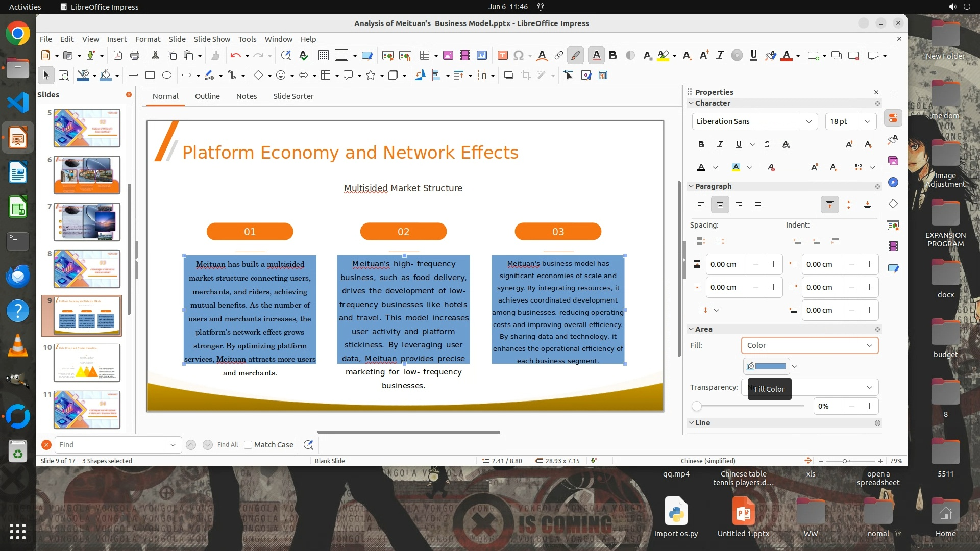Select the Rectangle drawing tool
This screenshot has width=980, height=551.
coord(150,76)
